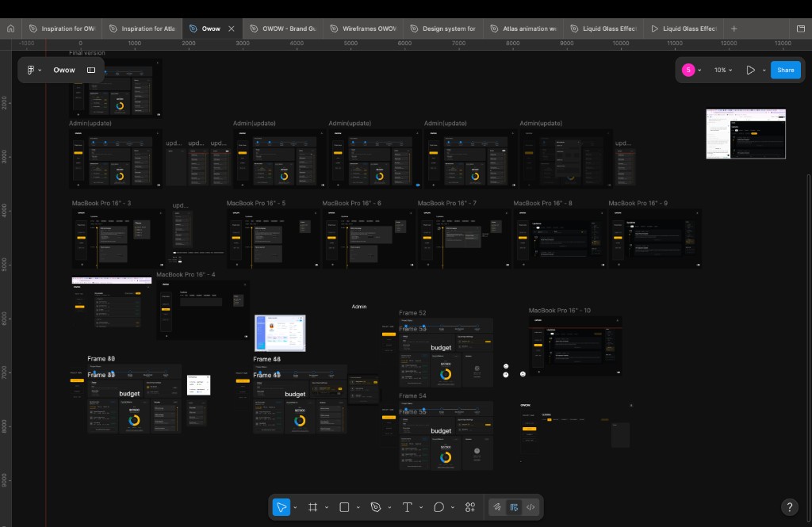Select the MacBook Pro 16" - 6 label
This screenshot has height=527, width=812.
[351, 203]
